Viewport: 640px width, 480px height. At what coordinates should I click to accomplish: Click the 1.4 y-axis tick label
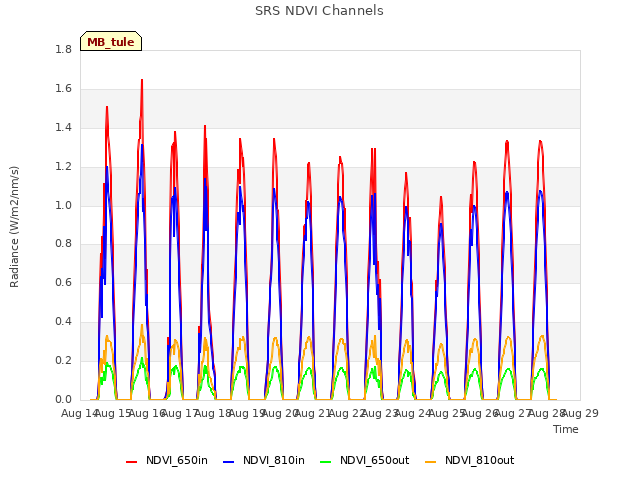(x=63, y=128)
